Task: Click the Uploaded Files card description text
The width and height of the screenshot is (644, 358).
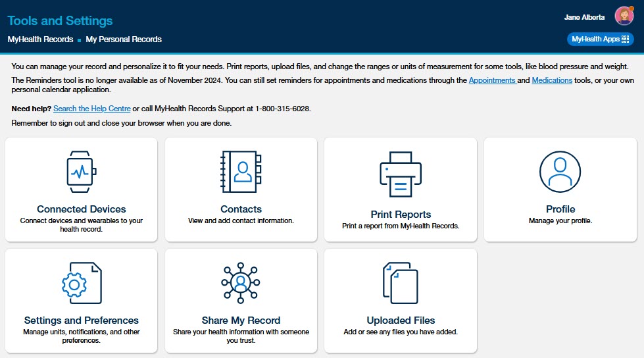Action: [x=401, y=332]
